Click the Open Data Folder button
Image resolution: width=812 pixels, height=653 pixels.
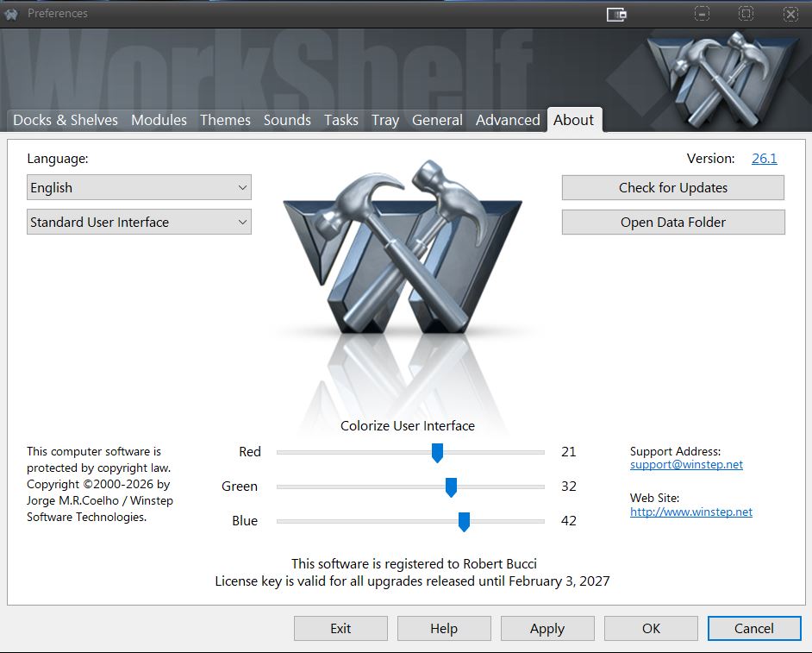[x=673, y=222]
